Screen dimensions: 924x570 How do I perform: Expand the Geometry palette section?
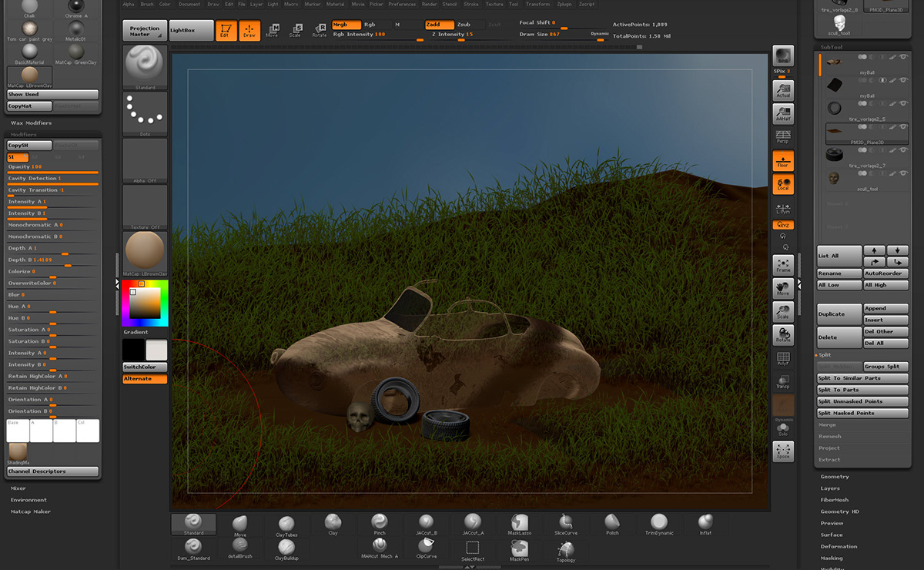[835, 477]
